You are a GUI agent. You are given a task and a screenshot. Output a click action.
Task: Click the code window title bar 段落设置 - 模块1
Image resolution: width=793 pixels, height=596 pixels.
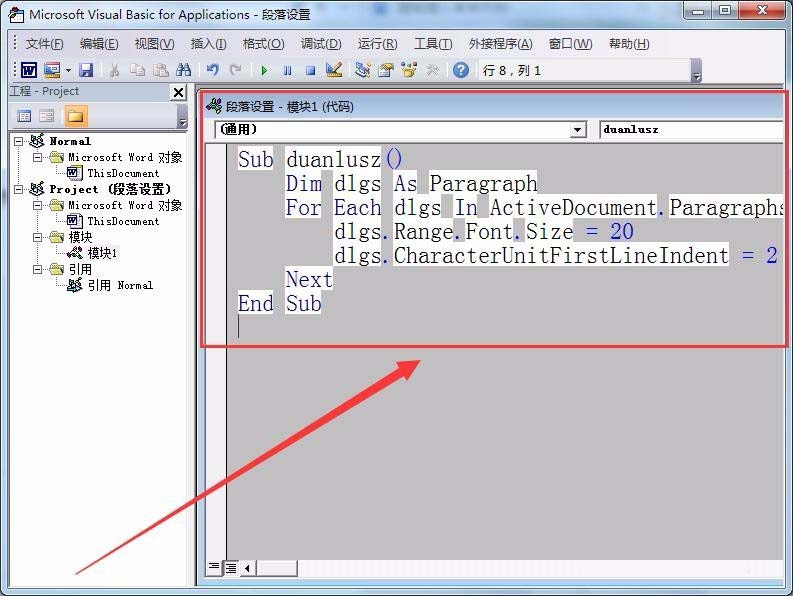493,107
